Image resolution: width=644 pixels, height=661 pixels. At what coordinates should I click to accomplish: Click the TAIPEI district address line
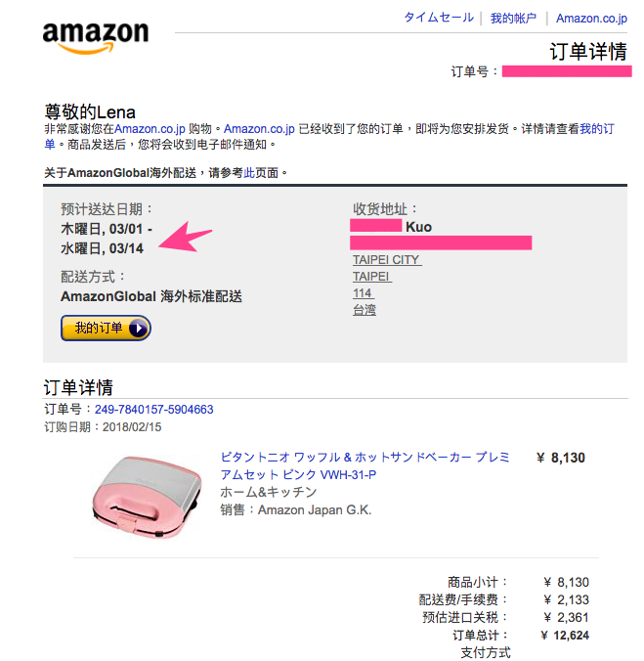point(370,277)
